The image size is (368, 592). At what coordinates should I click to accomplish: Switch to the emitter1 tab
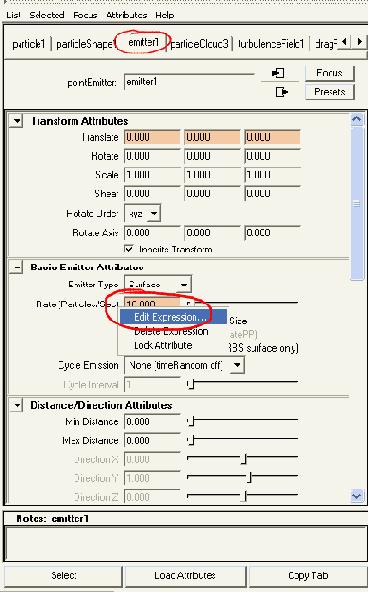[143, 42]
